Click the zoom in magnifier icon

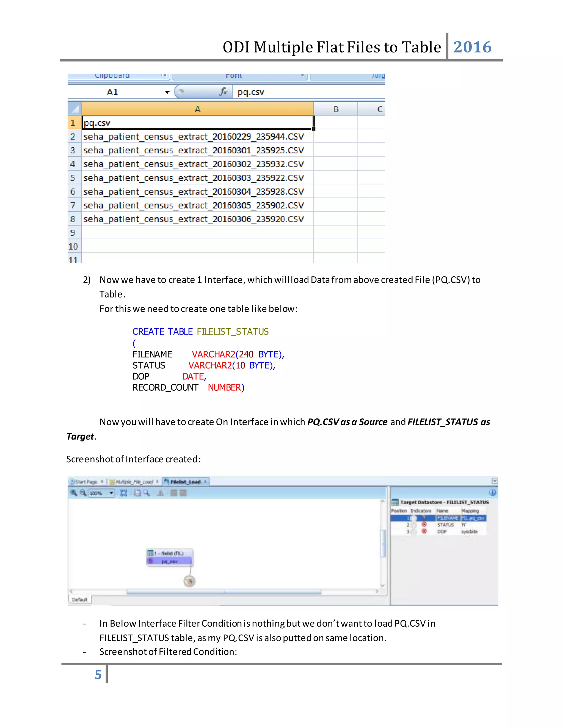pyautogui.click(x=74, y=493)
